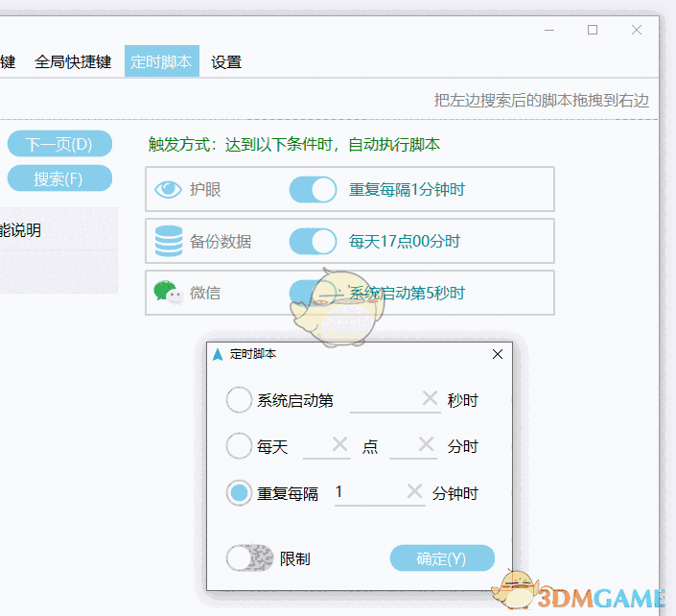Click the 重复每隔1分钟时 trigger text
The image size is (676, 616).
coord(407,189)
